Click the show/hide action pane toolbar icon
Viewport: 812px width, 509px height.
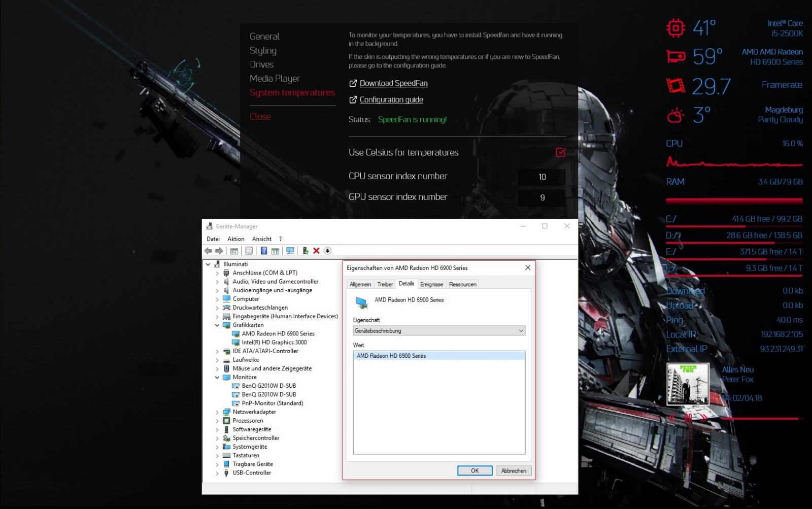pyautogui.click(x=275, y=251)
